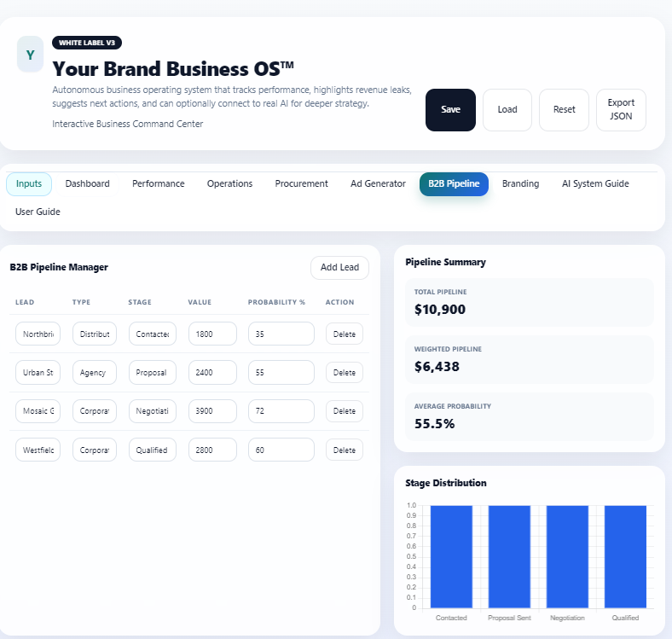The height and width of the screenshot is (639, 672).
Task: Click the probability field showing 72
Action: click(281, 411)
